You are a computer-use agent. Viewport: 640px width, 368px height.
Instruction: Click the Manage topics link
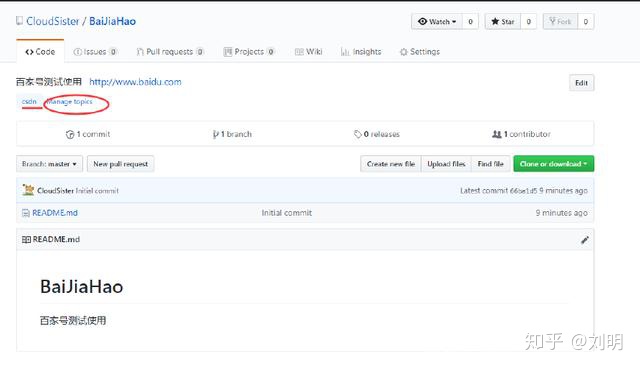point(69,102)
